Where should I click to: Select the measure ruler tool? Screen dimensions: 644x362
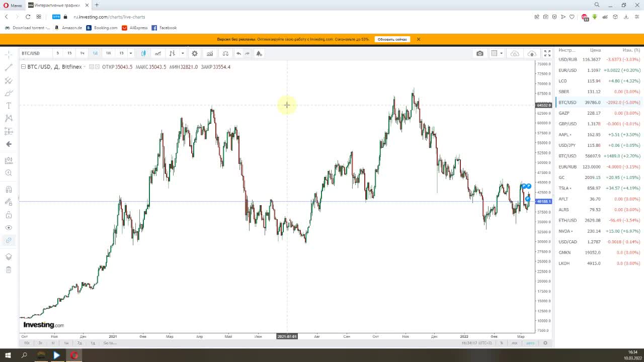9,160
